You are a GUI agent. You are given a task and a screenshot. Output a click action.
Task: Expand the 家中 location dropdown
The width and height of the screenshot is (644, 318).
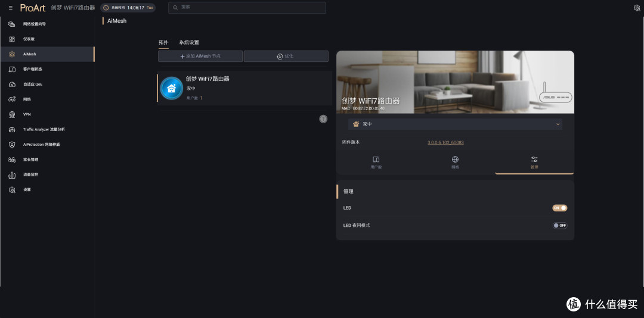[455, 124]
